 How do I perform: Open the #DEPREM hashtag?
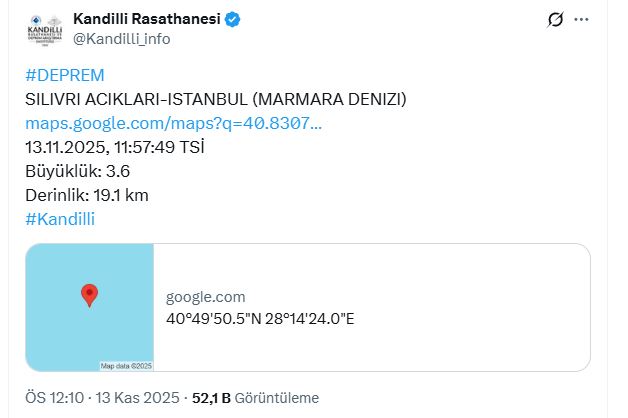pyautogui.click(x=64, y=75)
